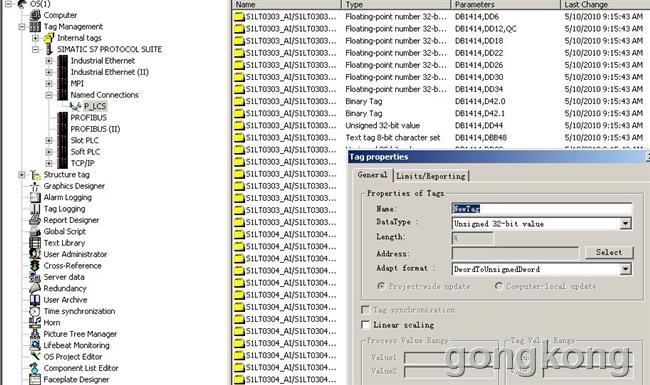Expand the Internal tags node
The width and height of the screenshot is (650, 385).
click(35, 38)
